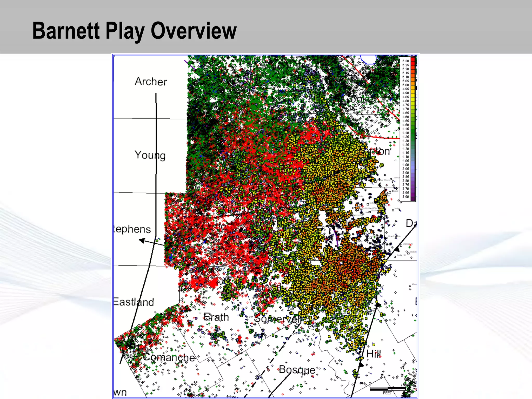Click the 5.00 legend value
Viewport: 532px width, 399px height.
tap(405, 85)
